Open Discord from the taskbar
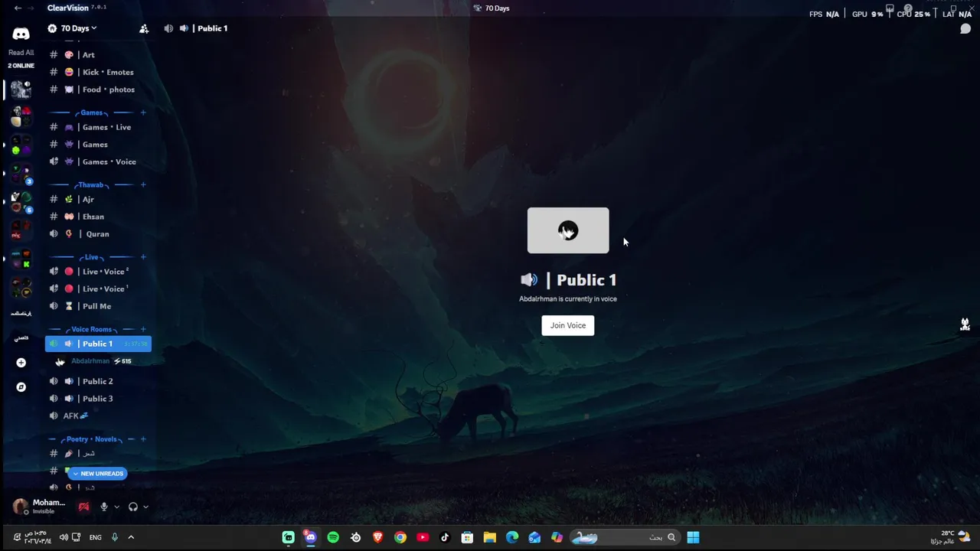The image size is (980, 551). pyautogui.click(x=310, y=537)
